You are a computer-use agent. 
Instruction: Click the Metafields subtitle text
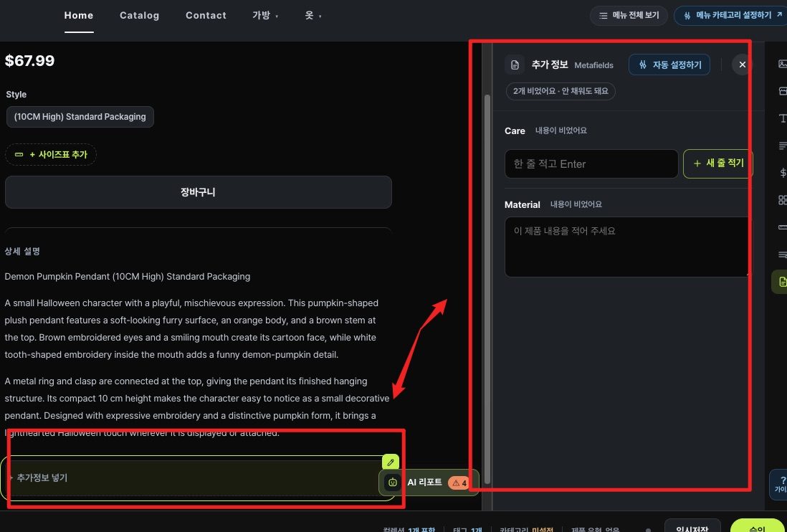[x=593, y=65]
